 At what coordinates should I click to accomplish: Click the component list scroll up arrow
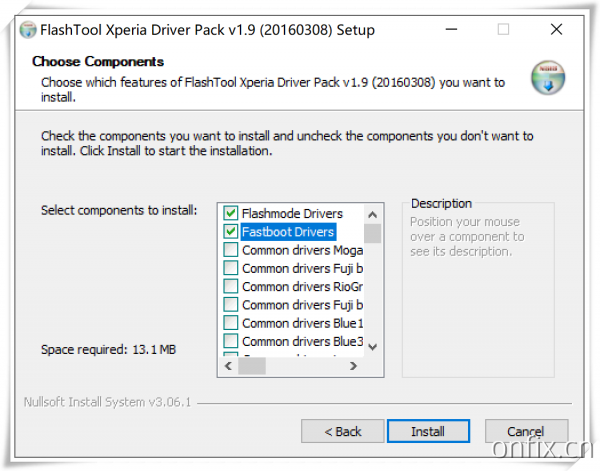pos(372,214)
